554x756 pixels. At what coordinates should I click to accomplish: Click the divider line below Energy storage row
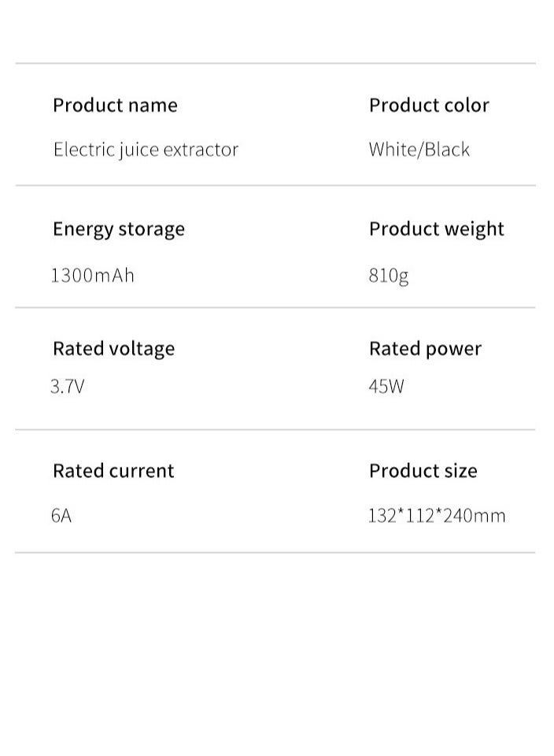275,307
